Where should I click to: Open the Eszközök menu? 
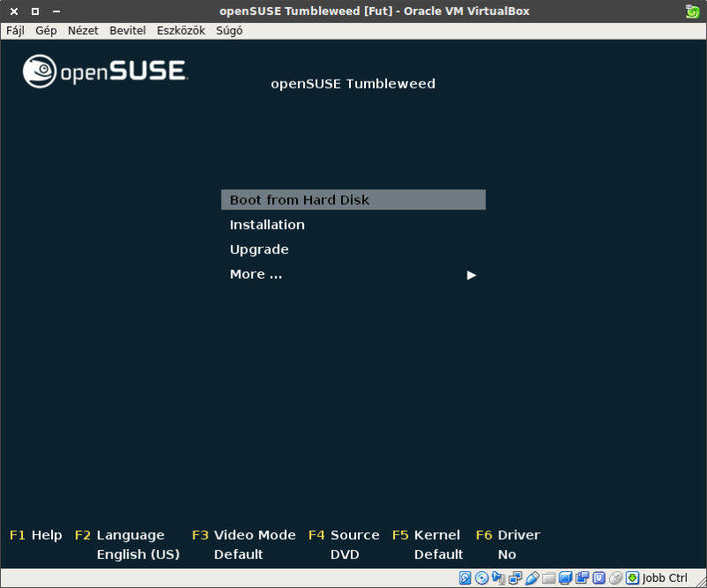tap(181, 31)
